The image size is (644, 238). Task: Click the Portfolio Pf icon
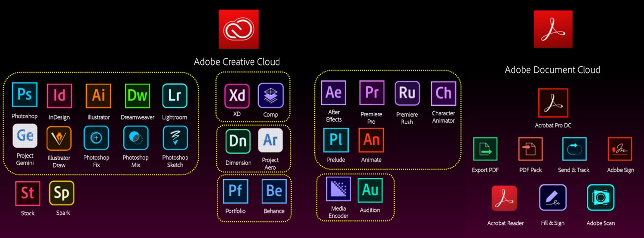236,191
